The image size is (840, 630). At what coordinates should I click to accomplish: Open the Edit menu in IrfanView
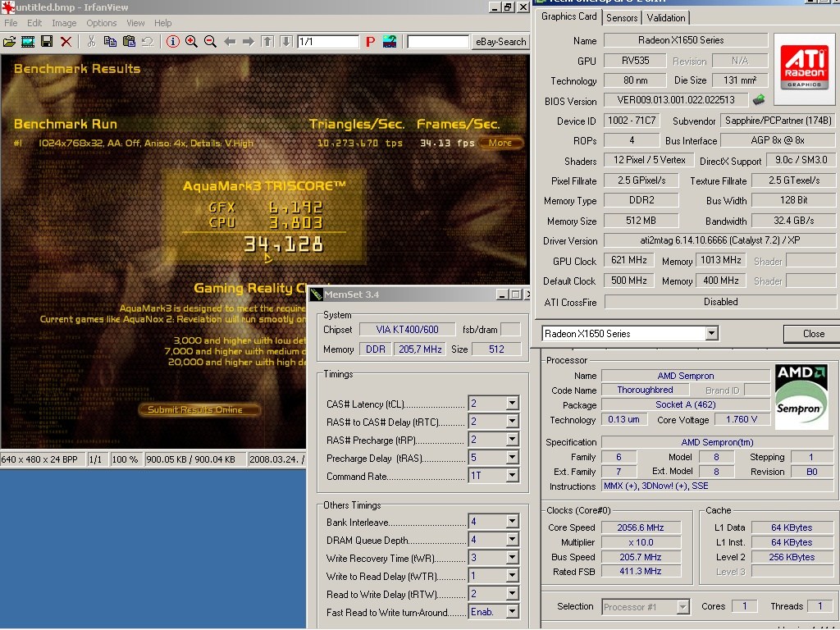pyautogui.click(x=34, y=23)
